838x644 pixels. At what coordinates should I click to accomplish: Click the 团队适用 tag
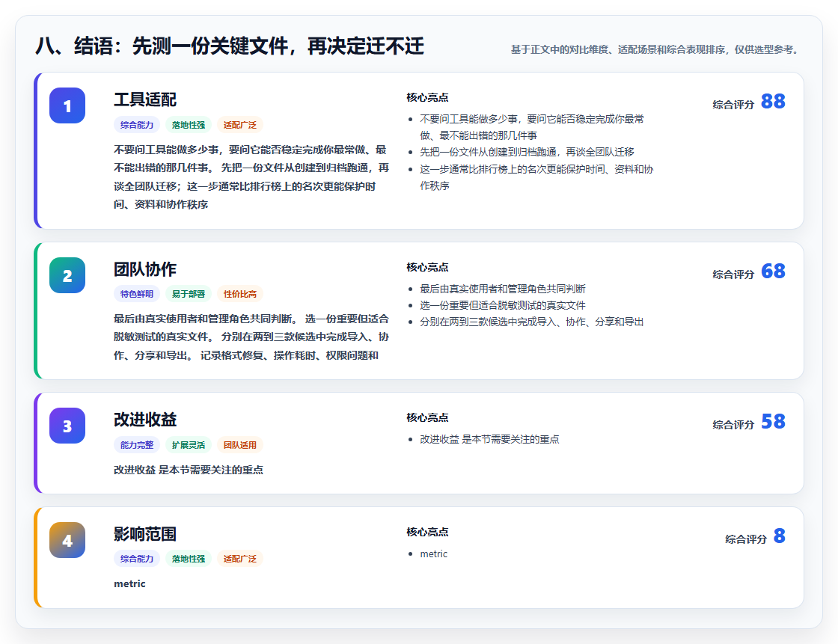(x=240, y=444)
